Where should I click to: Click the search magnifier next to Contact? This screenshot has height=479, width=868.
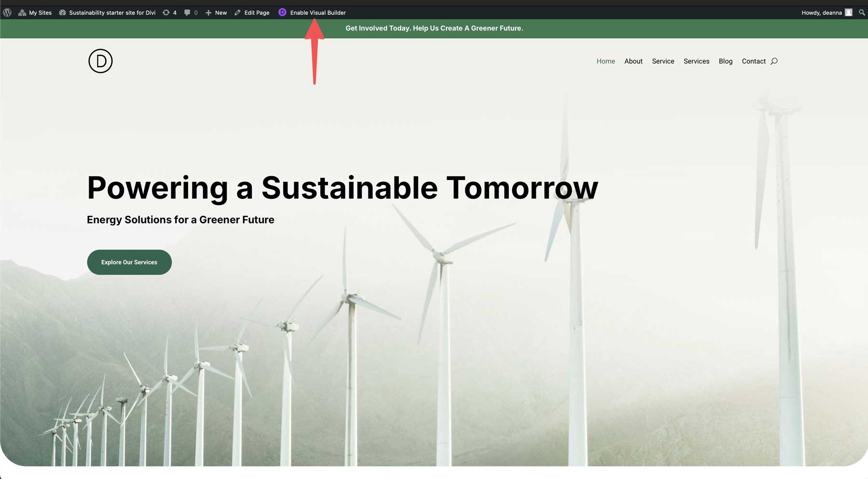coord(774,61)
